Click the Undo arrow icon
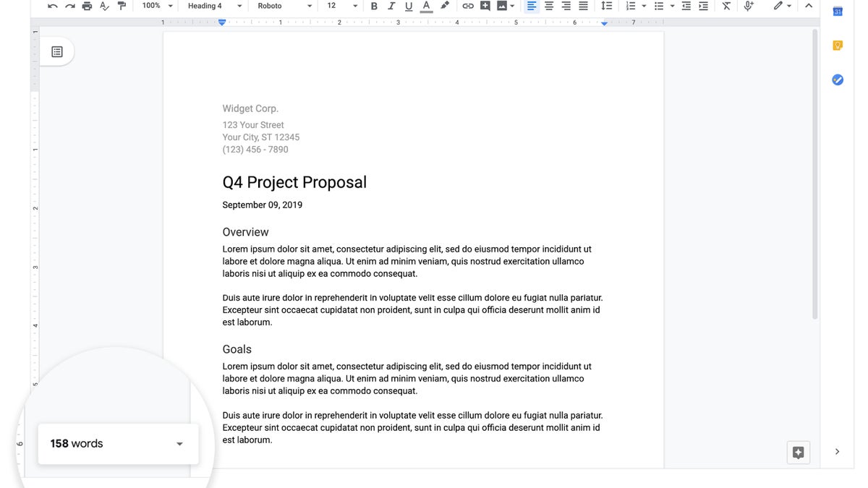 [x=53, y=6]
